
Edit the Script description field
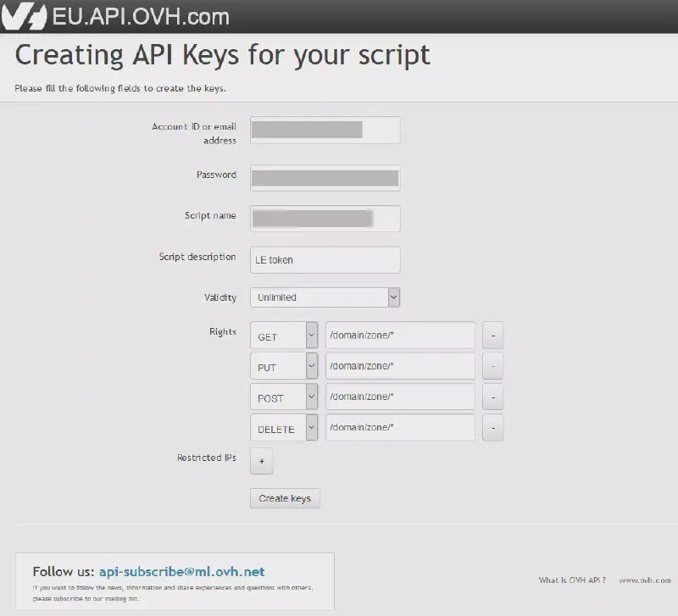325,260
